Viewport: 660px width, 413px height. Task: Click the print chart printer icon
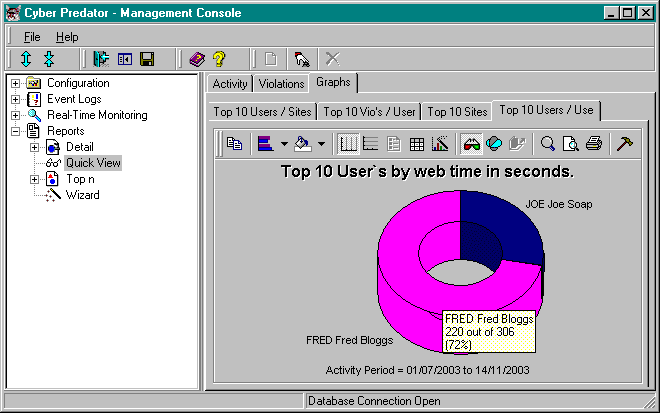593,144
